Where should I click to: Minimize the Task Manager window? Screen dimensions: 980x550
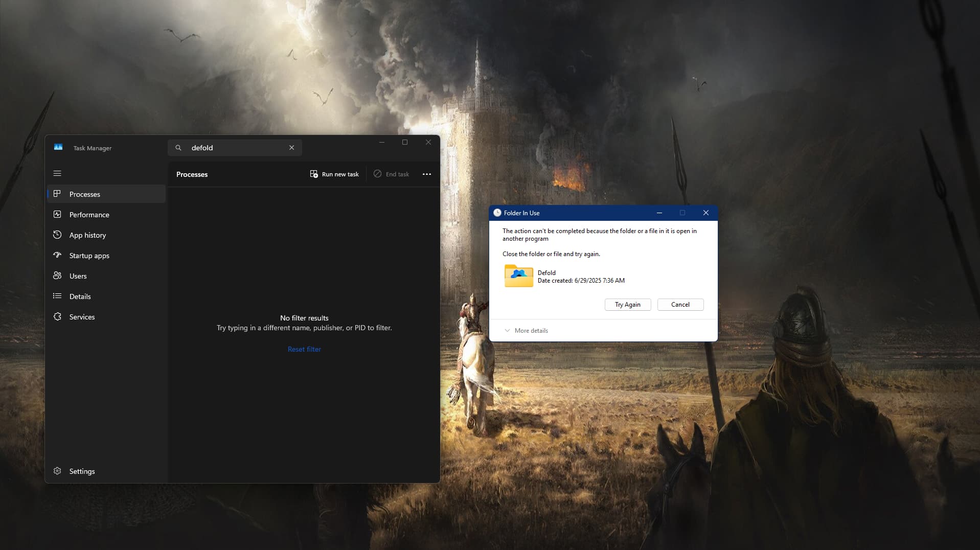click(381, 142)
